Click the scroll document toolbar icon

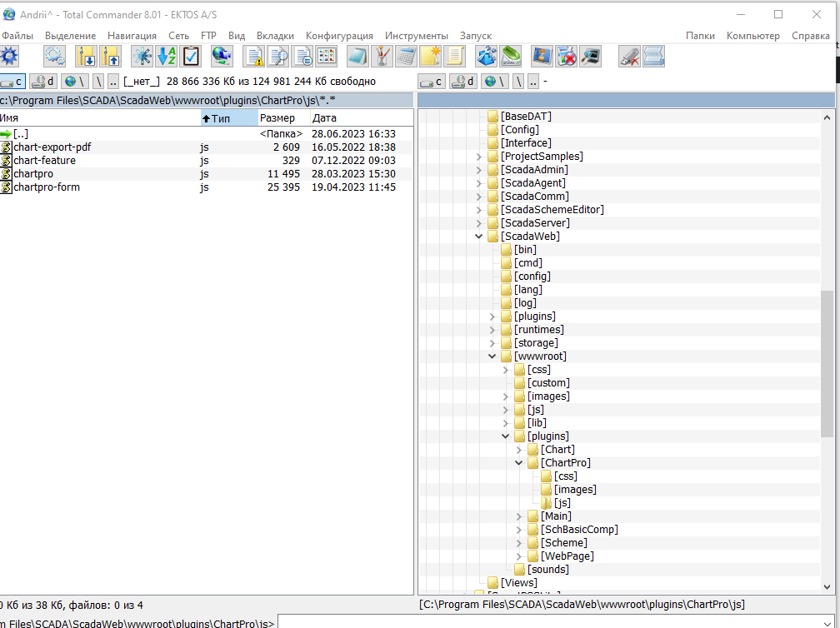(455, 56)
